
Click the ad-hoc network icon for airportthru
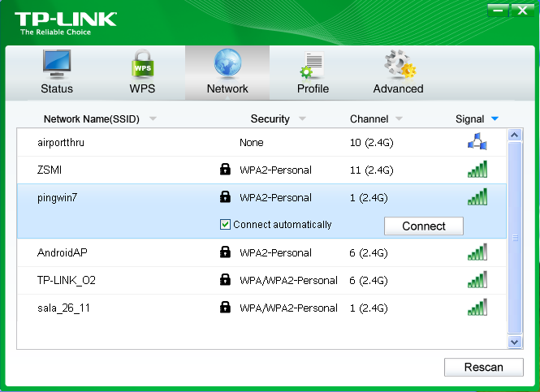pyautogui.click(x=477, y=141)
